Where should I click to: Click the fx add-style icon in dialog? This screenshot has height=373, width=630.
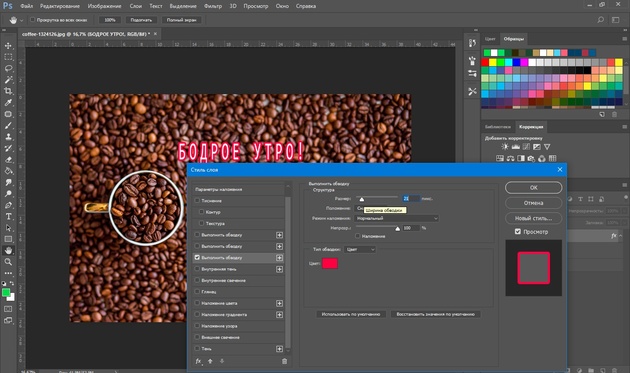(198, 361)
